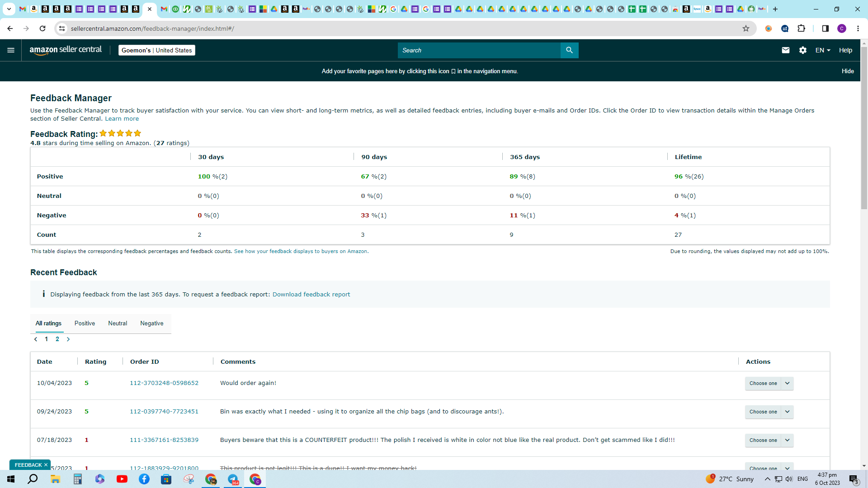The height and width of the screenshot is (488, 868).
Task: Select the All ratings tab
Action: tap(48, 324)
